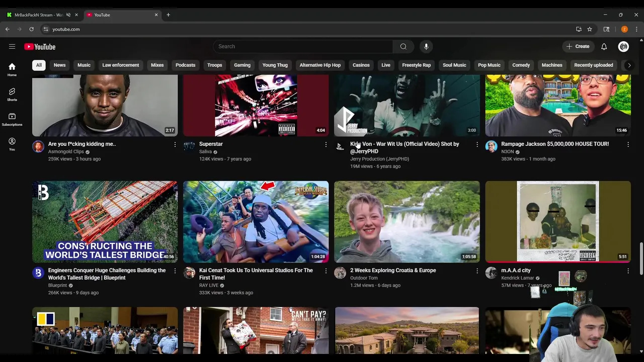Play the Superstar video thumbnail

click(x=256, y=106)
